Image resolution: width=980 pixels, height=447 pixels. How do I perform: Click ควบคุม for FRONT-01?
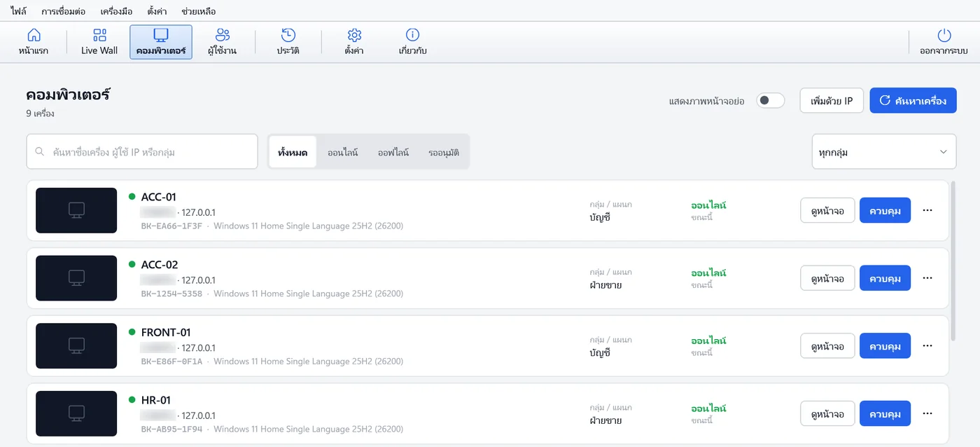(x=885, y=346)
